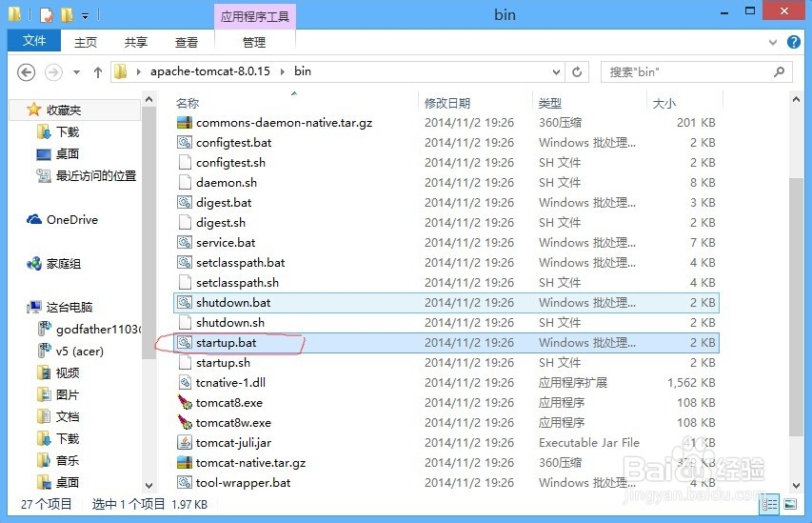Viewport: 812px width, 523px height.
Task: Click apache-tomcat-8.0.15 in the breadcrumb
Action: 210,71
